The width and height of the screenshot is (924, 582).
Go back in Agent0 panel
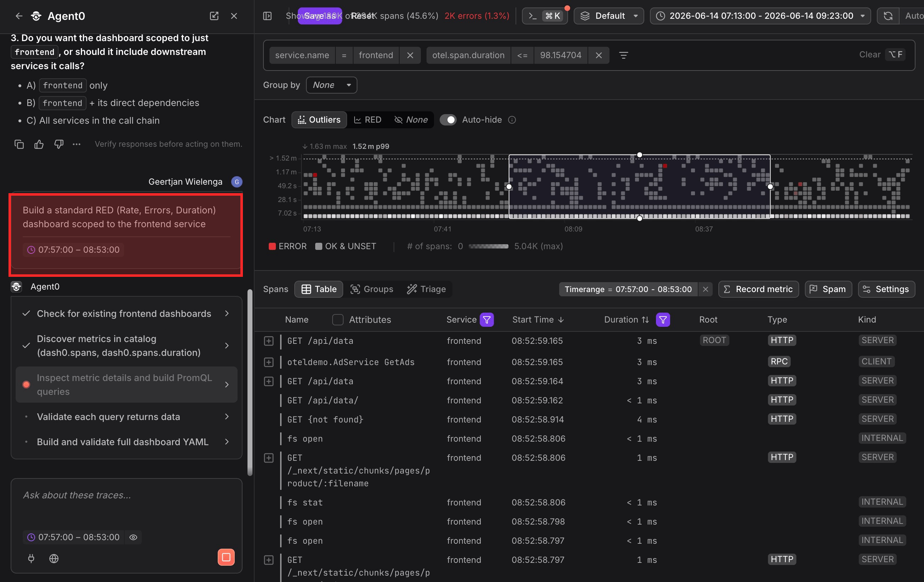pyautogui.click(x=19, y=16)
